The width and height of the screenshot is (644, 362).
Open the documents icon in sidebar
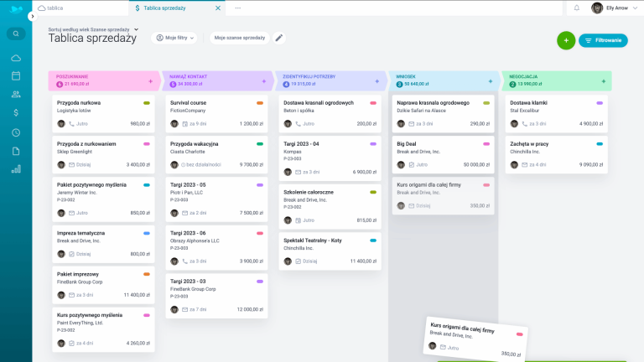coord(16,151)
